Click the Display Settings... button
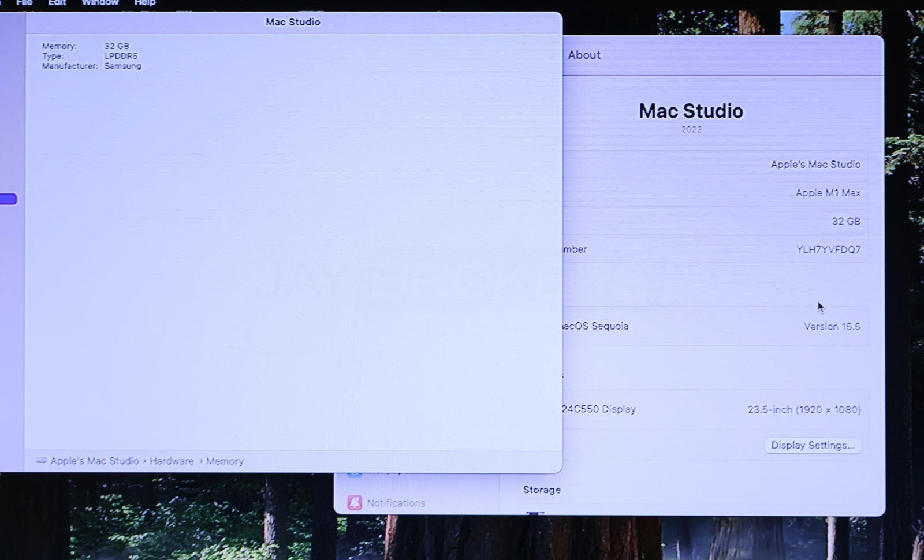 (813, 445)
